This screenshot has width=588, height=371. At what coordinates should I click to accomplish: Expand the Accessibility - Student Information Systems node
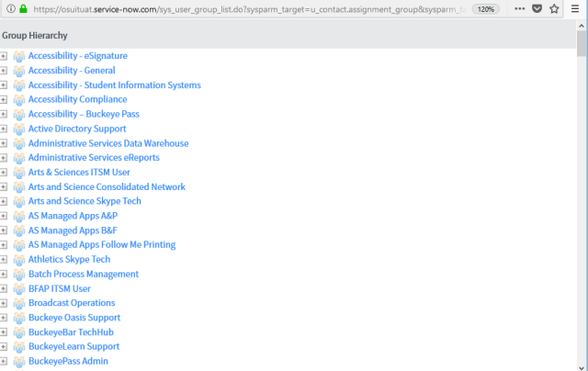point(4,85)
